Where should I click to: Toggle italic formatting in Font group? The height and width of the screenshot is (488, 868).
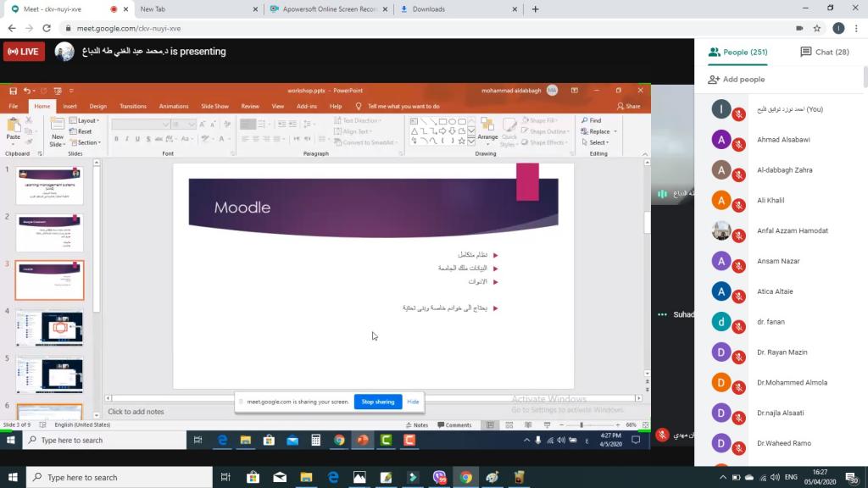(x=128, y=139)
